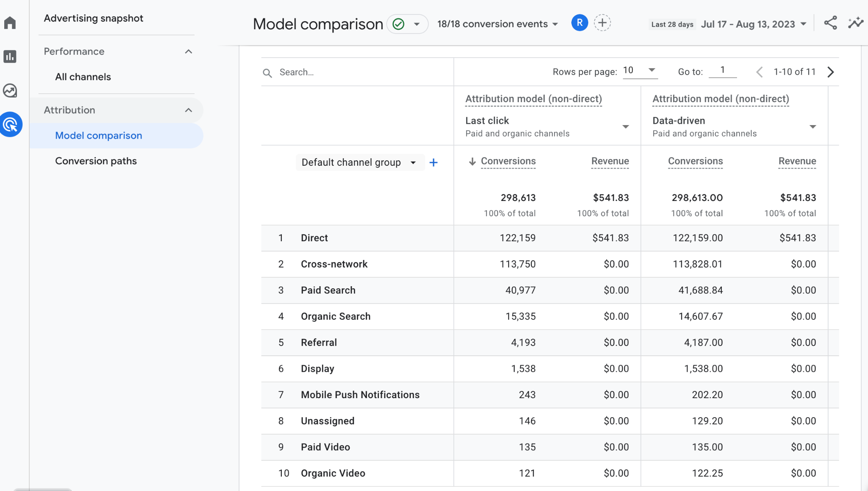
Task: Click the 113,828.01 data-driven conversions value
Action: [x=698, y=264]
